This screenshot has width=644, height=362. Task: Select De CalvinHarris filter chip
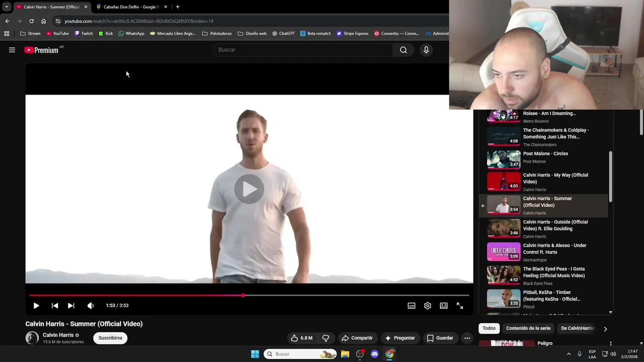(x=577, y=328)
